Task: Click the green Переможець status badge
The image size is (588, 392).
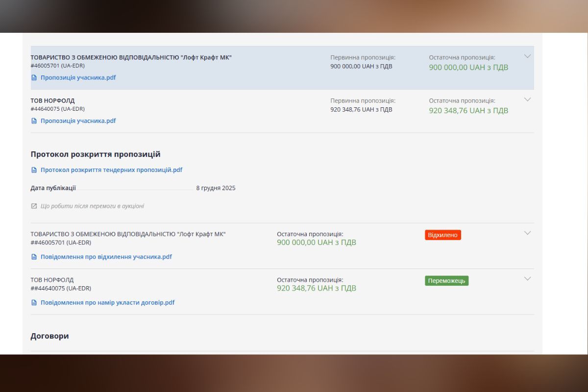Action: [x=446, y=281]
